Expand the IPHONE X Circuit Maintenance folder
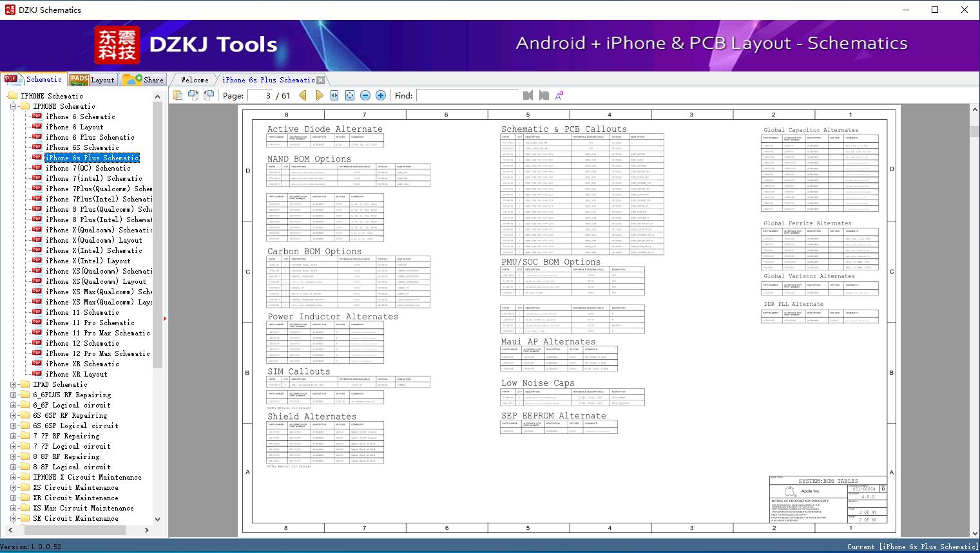This screenshot has width=980, height=553. [14, 477]
